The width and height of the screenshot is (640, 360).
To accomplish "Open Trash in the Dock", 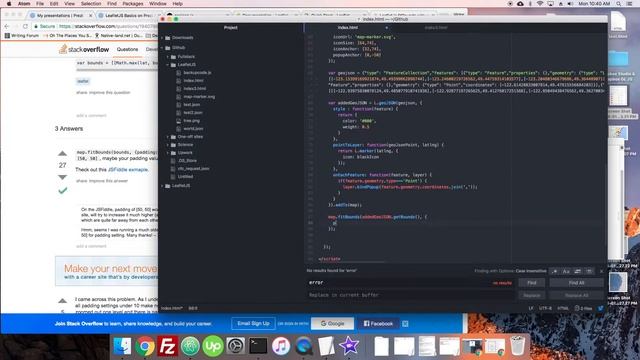I will [x=517, y=346].
